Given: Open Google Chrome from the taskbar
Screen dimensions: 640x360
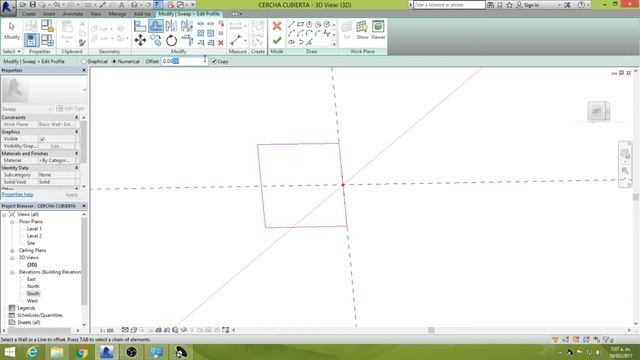Looking at the screenshot, I should coord(82,352).
